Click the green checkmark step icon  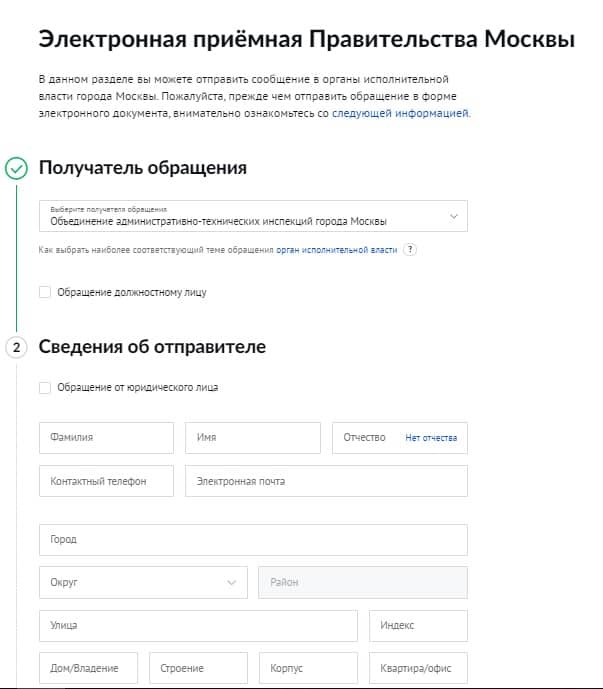click(x=16, y=169)
